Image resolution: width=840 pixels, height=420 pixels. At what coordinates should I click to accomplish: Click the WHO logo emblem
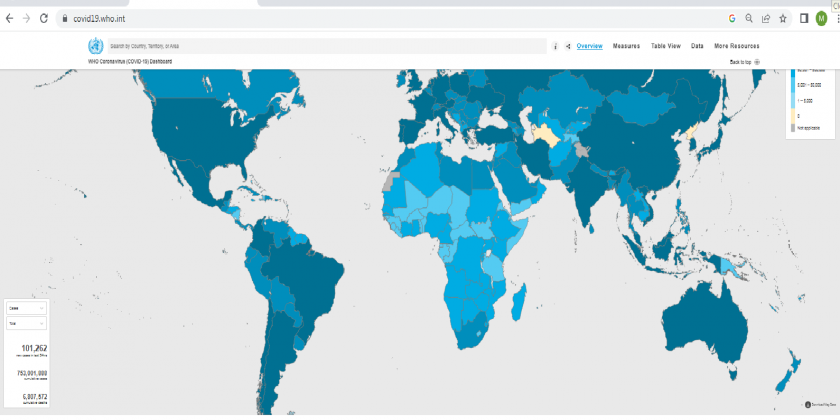95,46
